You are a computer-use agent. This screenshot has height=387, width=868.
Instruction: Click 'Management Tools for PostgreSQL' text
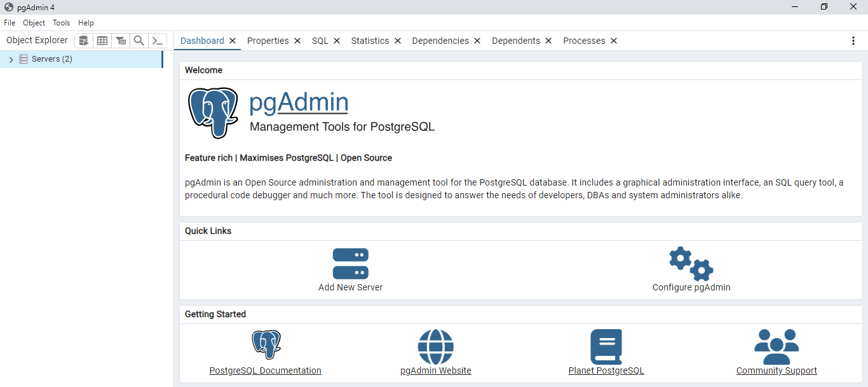pos(342,126)
